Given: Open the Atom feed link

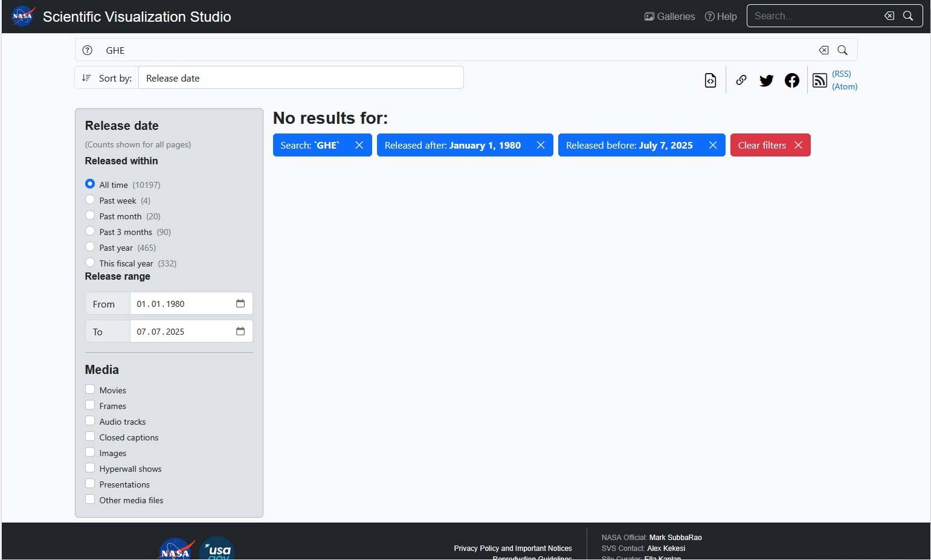Looking at the screenshot, I should coord(844,86).
